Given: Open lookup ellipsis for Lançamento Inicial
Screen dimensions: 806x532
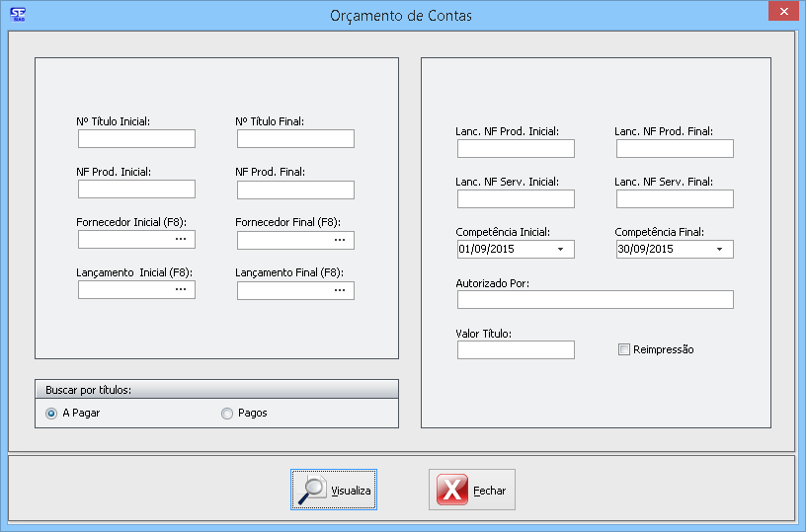Looking at the screenshot, I should [181, 289].
